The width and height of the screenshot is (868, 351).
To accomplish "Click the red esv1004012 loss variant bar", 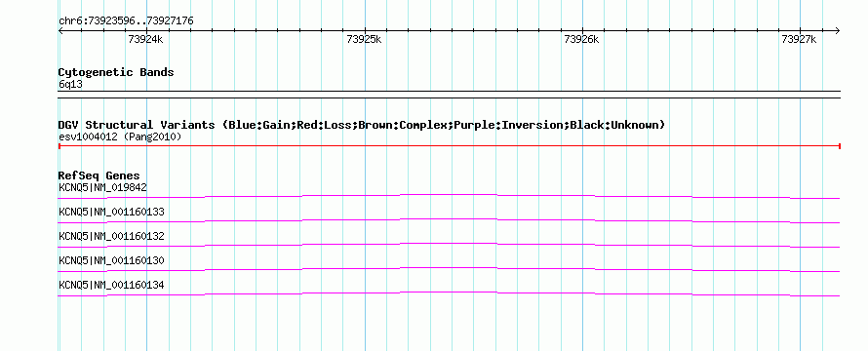I will coord(449,146).
